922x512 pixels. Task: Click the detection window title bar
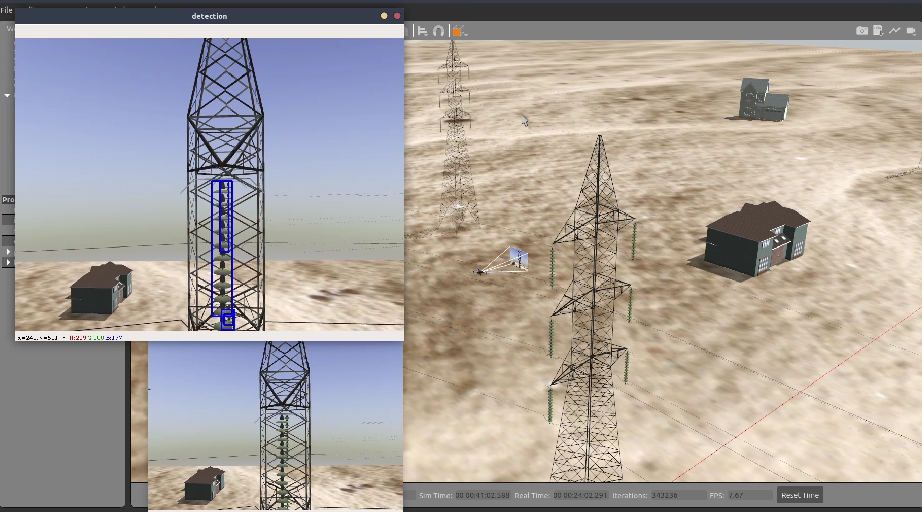209,16
